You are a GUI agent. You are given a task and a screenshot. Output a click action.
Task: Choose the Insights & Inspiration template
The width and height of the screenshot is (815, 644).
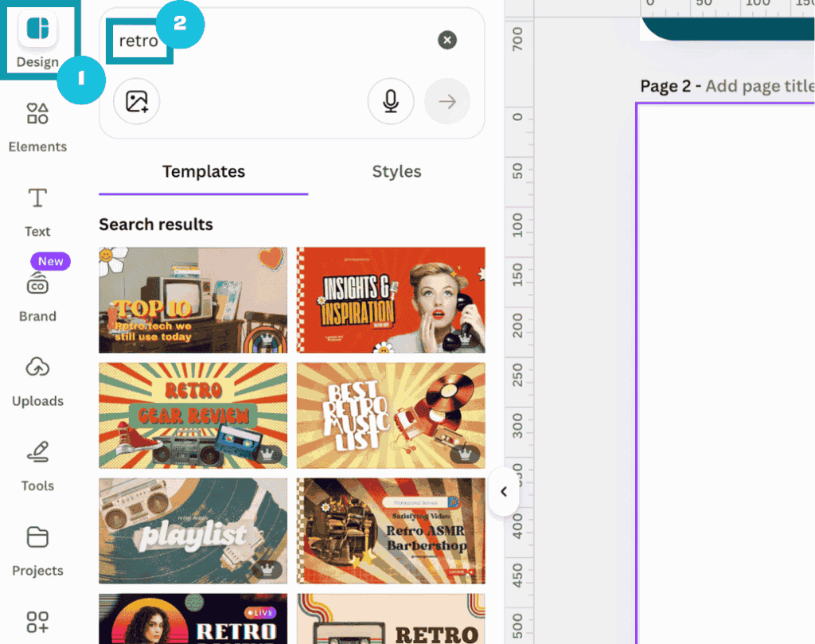(391, 300)
